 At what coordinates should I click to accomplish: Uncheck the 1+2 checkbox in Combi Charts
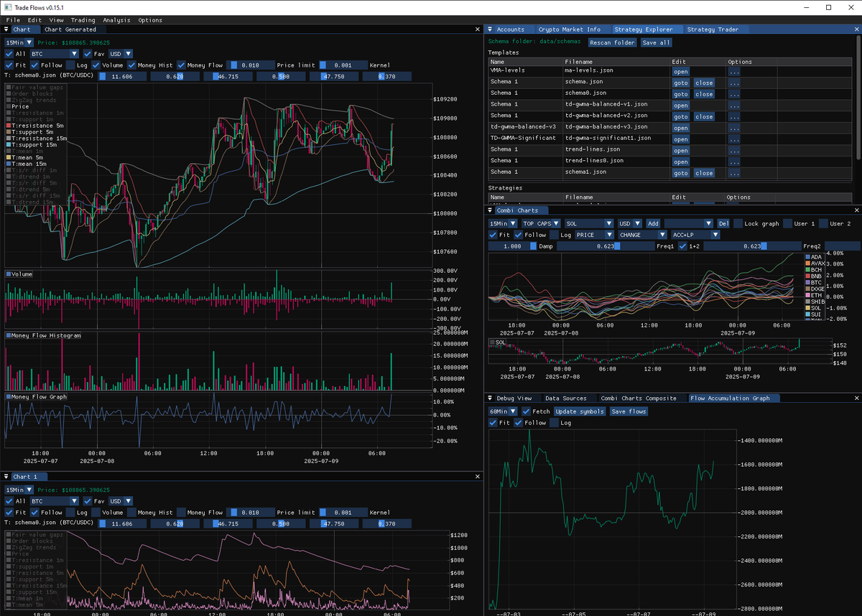[682, 246]
